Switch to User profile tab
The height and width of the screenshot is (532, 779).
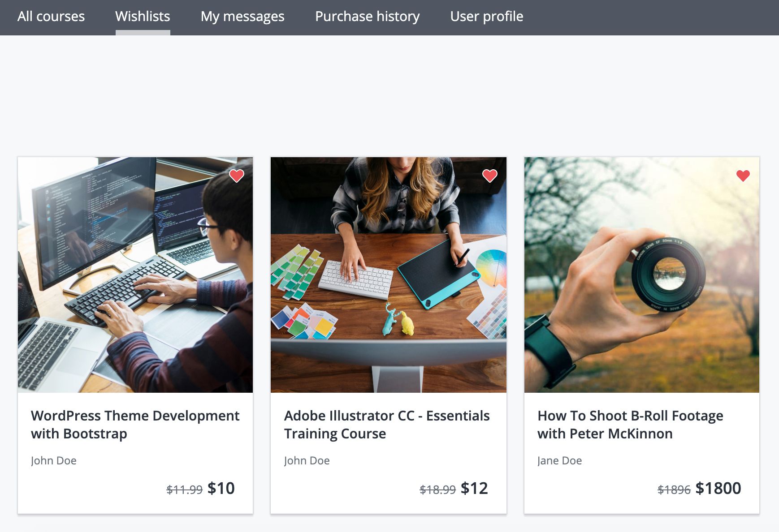click(x=486, y=17)
